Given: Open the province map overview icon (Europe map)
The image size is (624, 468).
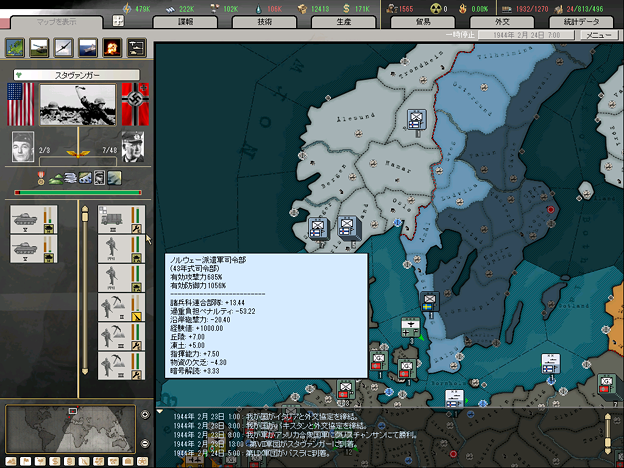Looking at the screenshot, I should 15,47.
